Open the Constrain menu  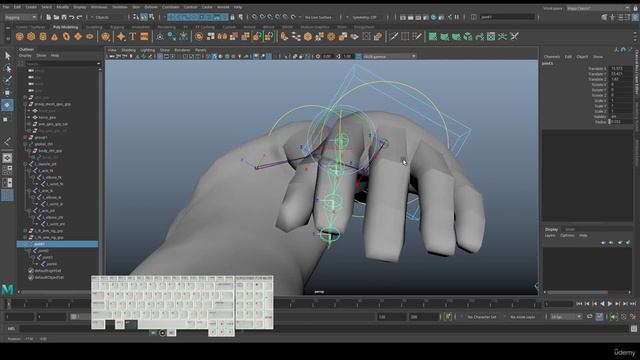coord(170,7)
